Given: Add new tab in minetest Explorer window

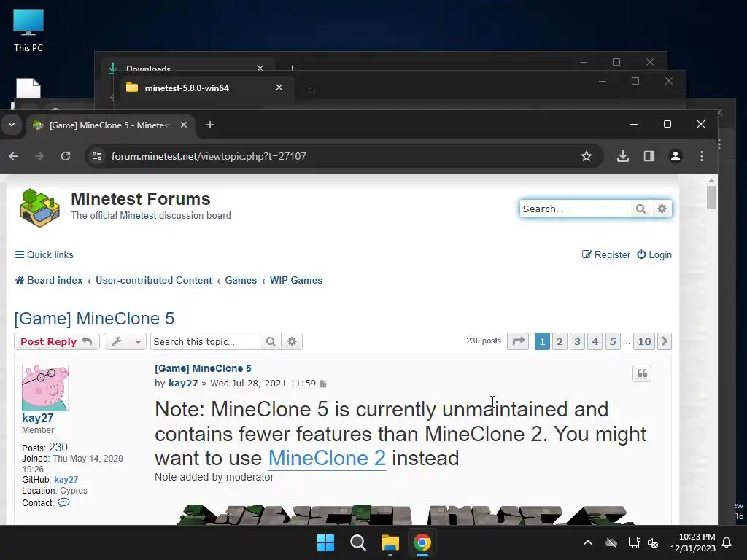Looking at the screenshot, I should [x=311, y=87].
